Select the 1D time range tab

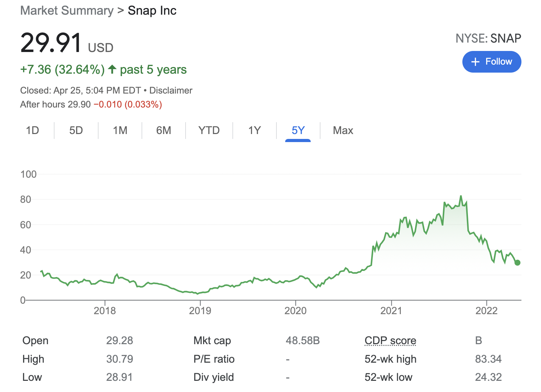click(x=33, y=131)
